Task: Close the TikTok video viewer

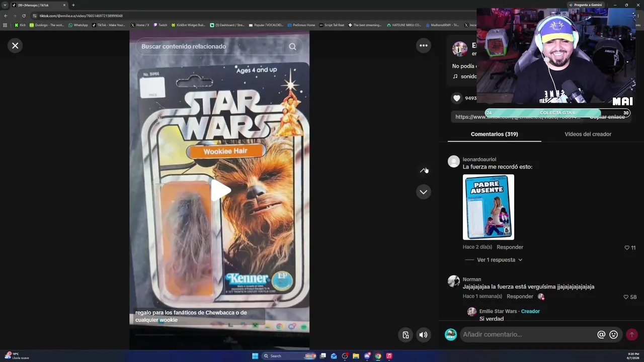Action: click(15, 46)
